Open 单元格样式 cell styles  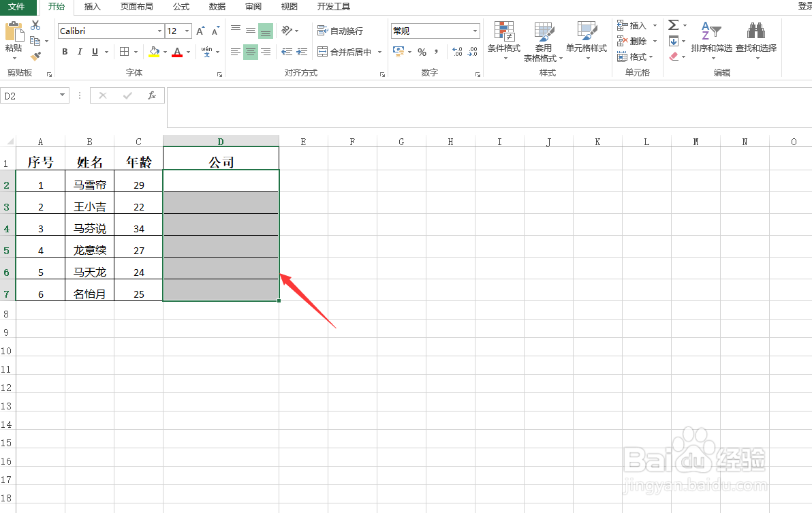[587, 41]
